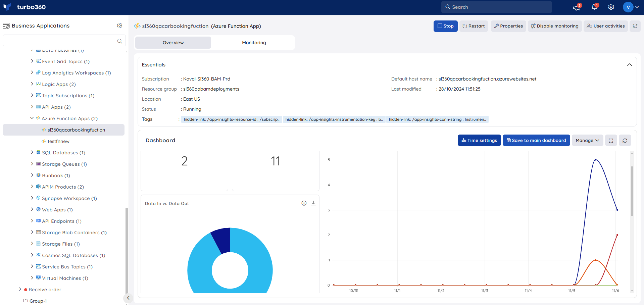Image resolution: width=644 pixels, height=305 pixels.
Task: Click the app-insights-conn-string tag
Action: [437, 119]
